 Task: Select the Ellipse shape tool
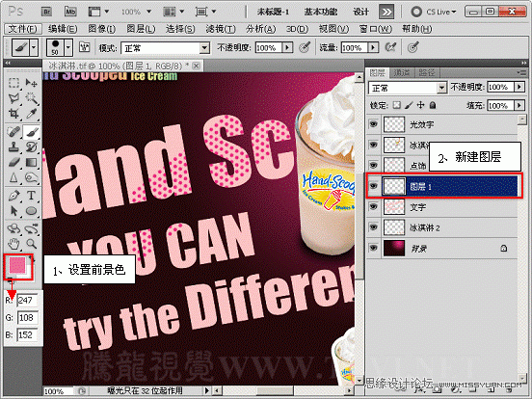click(x=31, y=211)
